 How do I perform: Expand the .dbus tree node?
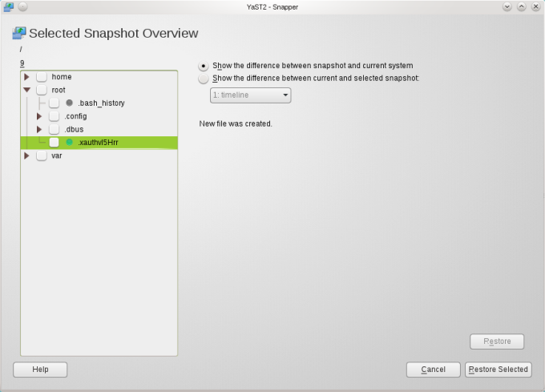click(x=39, y=129)
